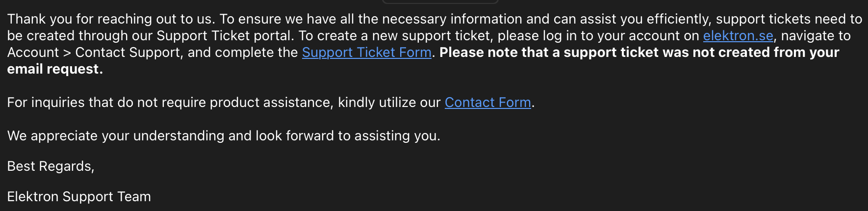Follow the Contact Form hyperlink
Image resolution: width=868 pixels, height=211 pixels.
[x=487, y=103]
